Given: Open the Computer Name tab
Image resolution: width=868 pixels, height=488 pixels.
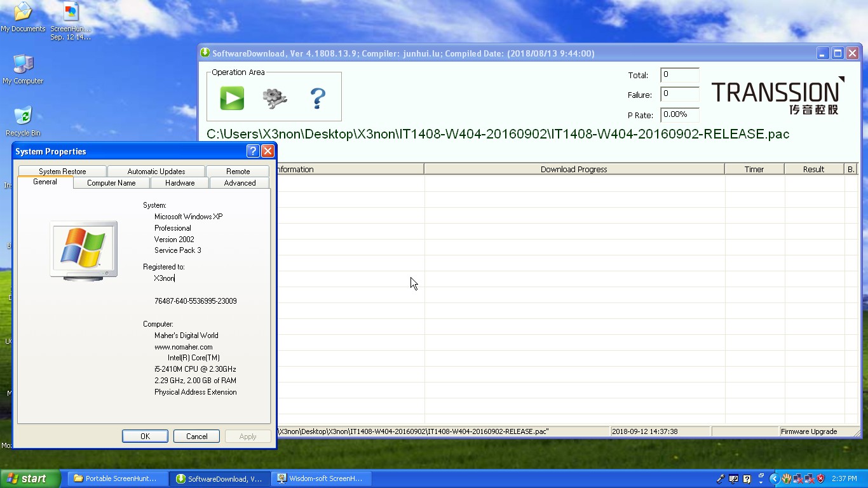Looking at the screenshot, I should 111,183.
